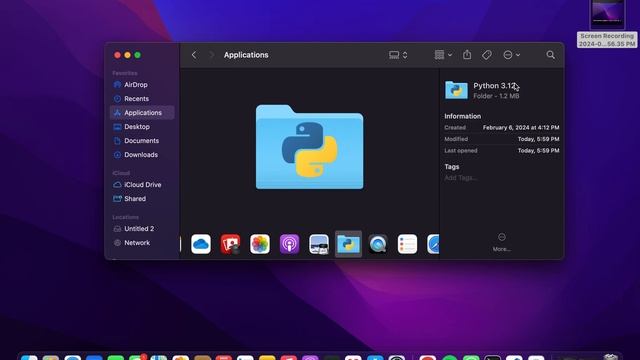
Task: Click the Folder - 1.2 MB text
Action: (496, 96)
